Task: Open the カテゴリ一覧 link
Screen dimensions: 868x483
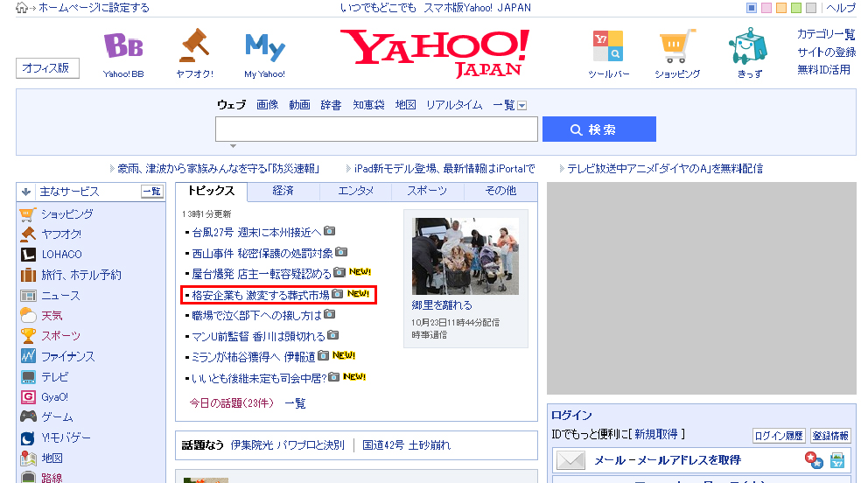Action: tap(826, 34)
